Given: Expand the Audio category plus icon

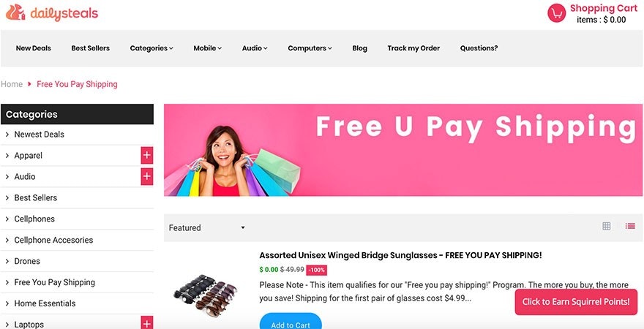Looking at the screenshot, I should [x=147, y=176].
